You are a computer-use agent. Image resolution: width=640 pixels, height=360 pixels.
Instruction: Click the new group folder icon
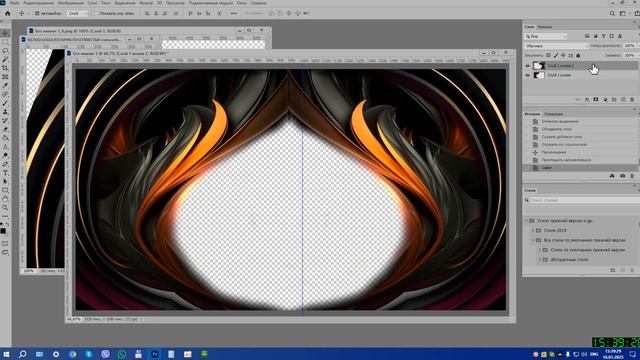click(614, 100)
